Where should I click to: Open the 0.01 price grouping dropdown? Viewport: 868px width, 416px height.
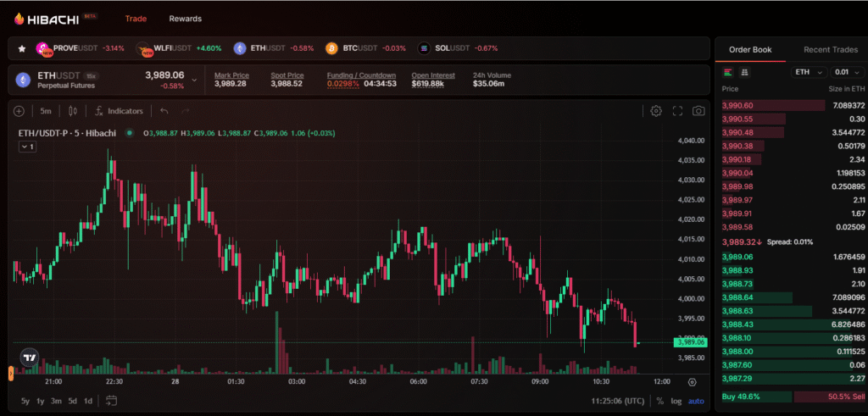[847, 73]
